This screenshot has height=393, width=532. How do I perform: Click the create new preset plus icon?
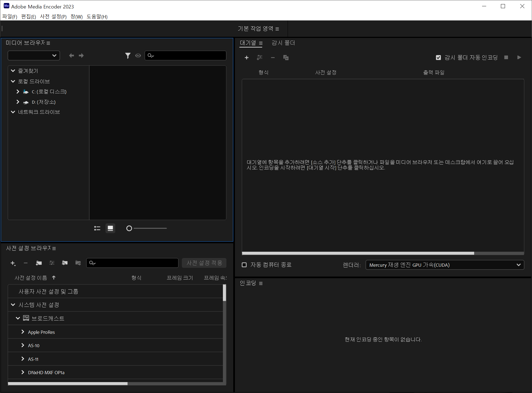pyautogui.click(x=13, y=263)
